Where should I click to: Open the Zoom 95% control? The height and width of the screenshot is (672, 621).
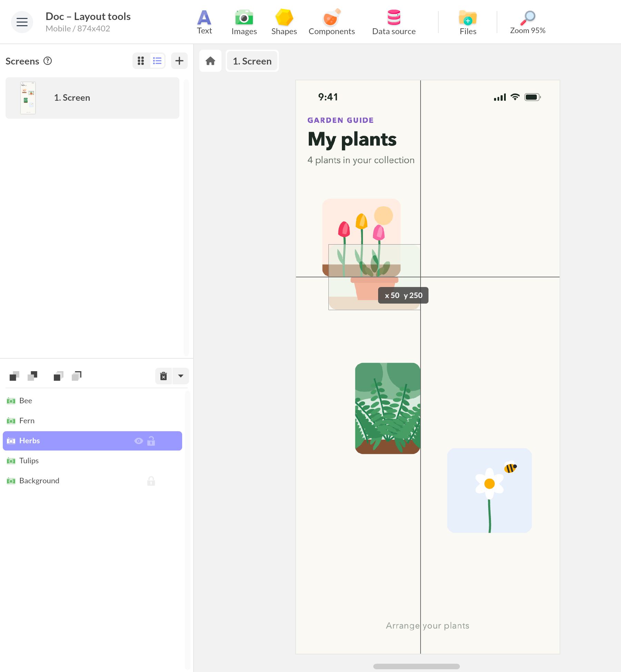(528, 22)
